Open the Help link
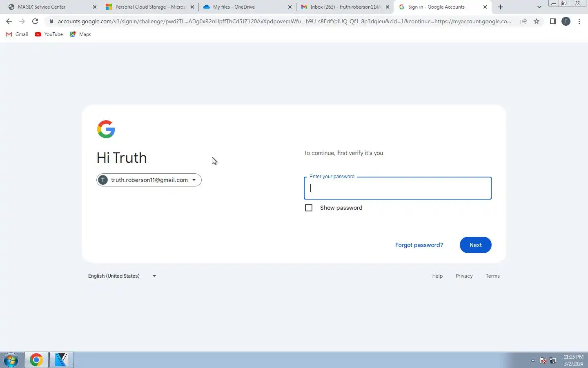 pos(437,276)
